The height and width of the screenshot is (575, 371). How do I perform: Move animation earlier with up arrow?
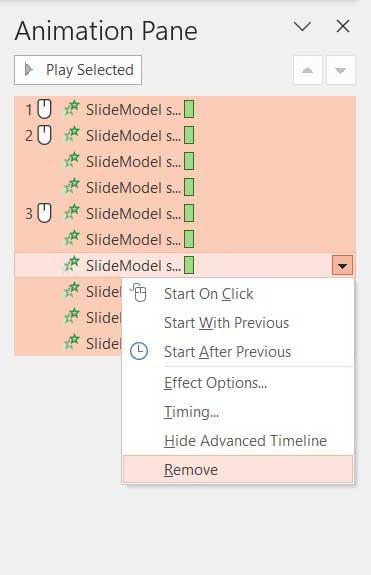click(x=308, y=70)
